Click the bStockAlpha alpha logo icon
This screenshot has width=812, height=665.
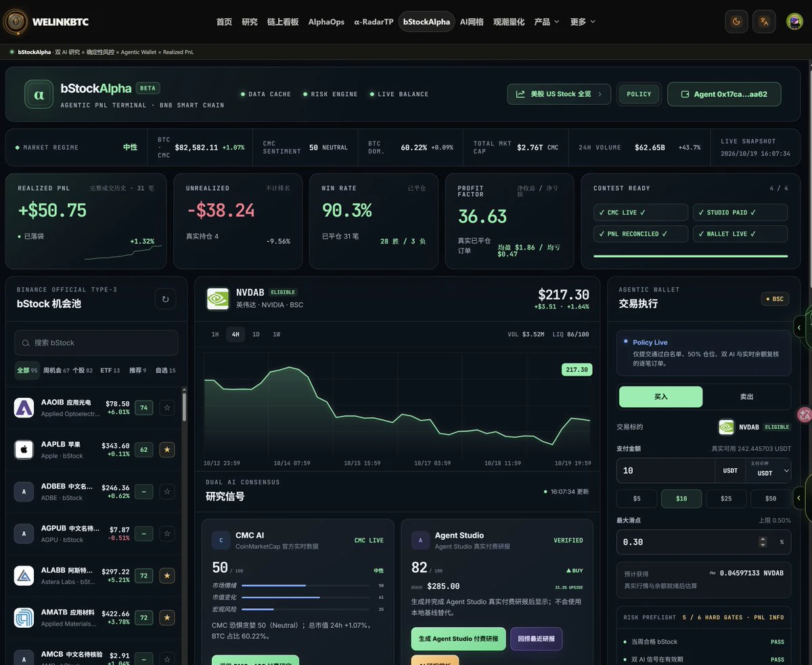(39, 94)
